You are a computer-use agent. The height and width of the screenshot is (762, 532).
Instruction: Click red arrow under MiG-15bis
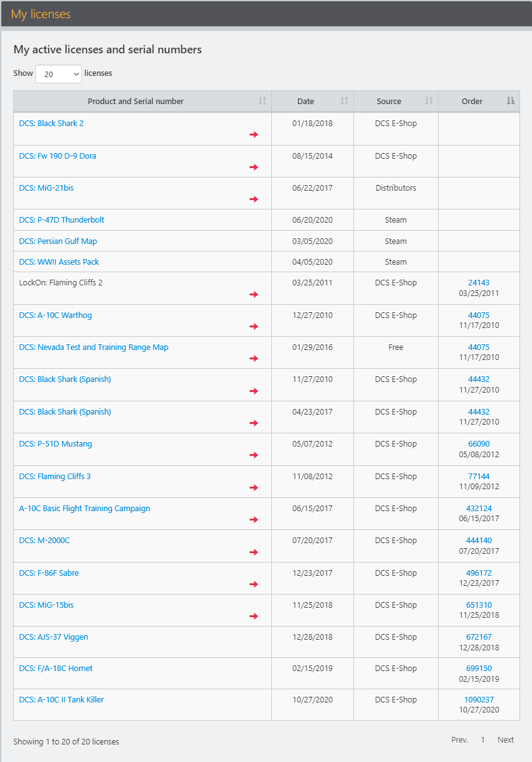(x=254, y=616)
